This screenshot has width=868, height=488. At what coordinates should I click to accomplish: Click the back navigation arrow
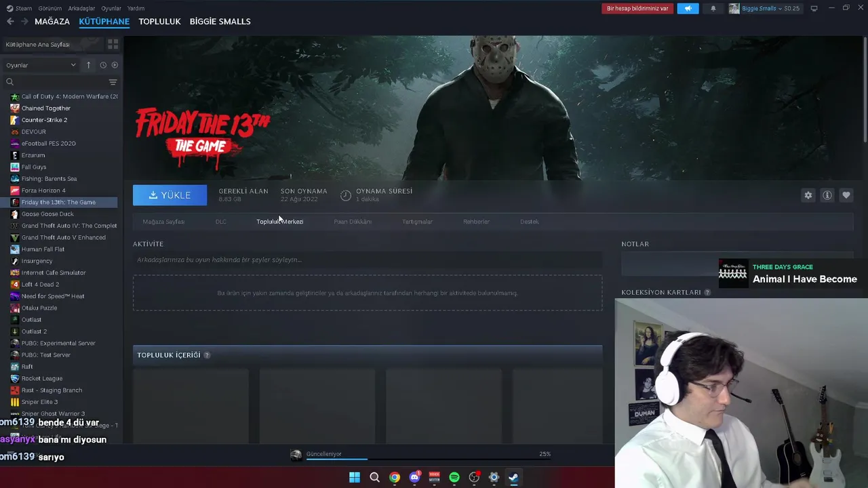10,22
